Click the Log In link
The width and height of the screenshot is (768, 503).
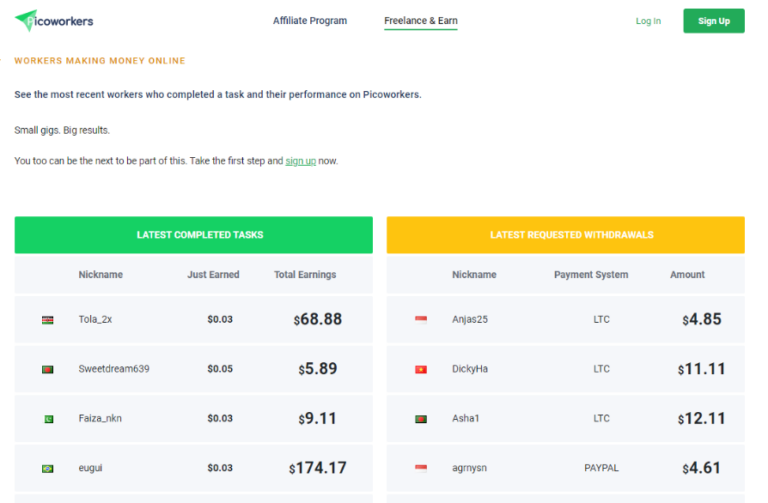648,21
